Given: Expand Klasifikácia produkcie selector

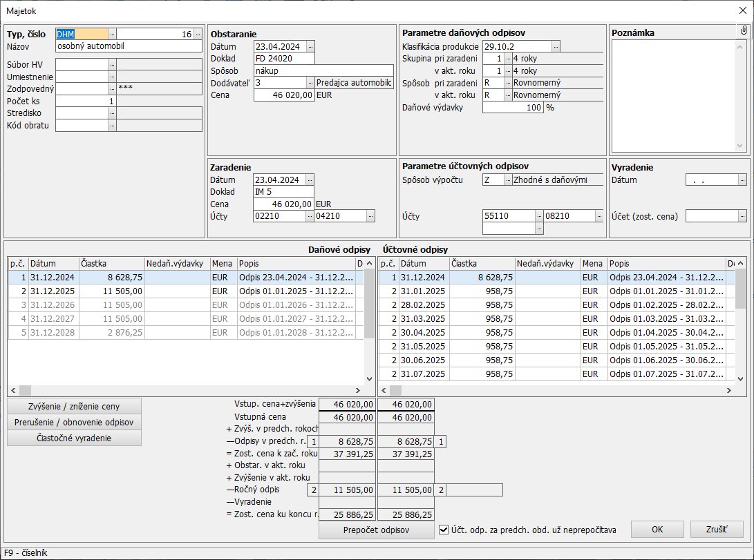Looking at the screenshot, I should pyautogui.click(x=556, y=46).
